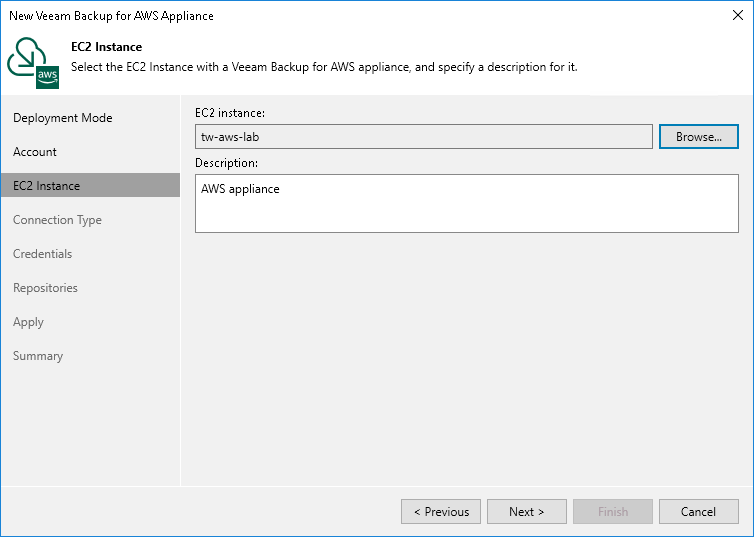Click inside the Description text box

pyautogui.click(x=466, y=204)
